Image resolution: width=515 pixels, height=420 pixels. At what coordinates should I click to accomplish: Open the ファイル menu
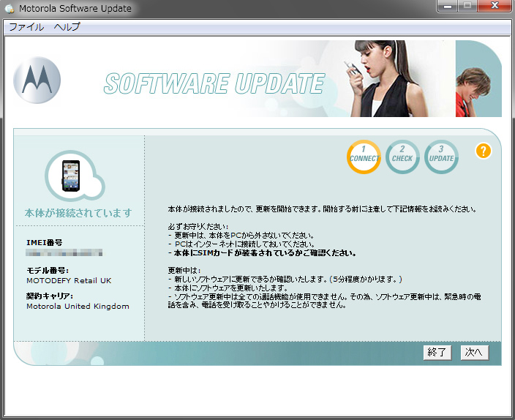pyautogui.click(x=26, y=27)
